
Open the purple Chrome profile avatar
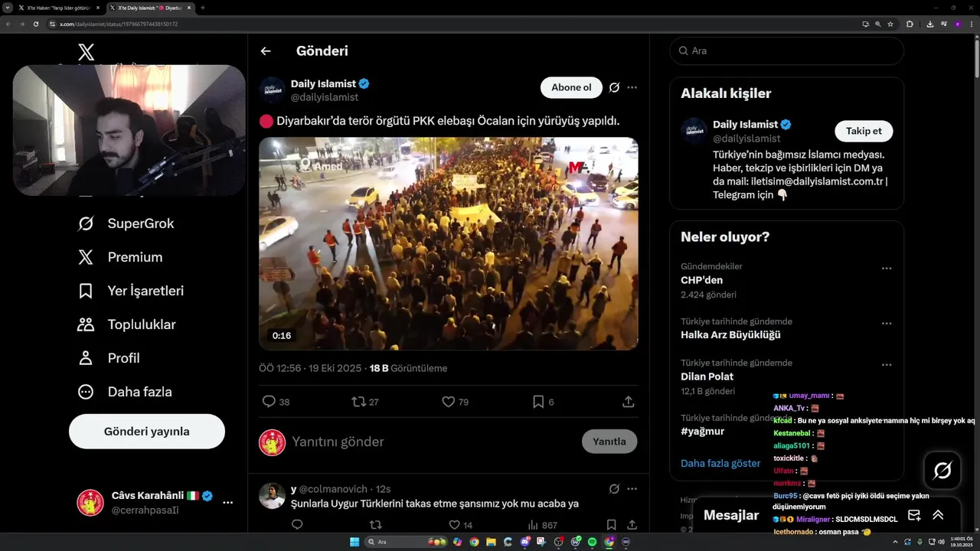click(957, 24)
